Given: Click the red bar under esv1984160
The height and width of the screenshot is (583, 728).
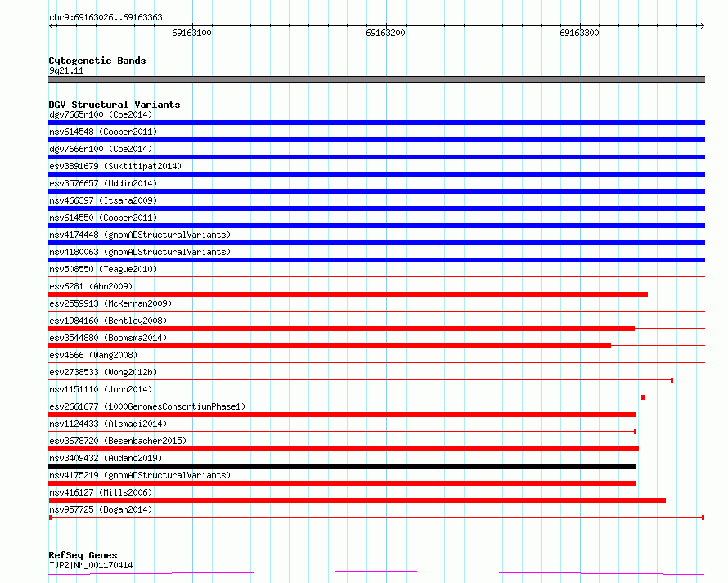Looking at the screenshot, I should click(341, 329).
